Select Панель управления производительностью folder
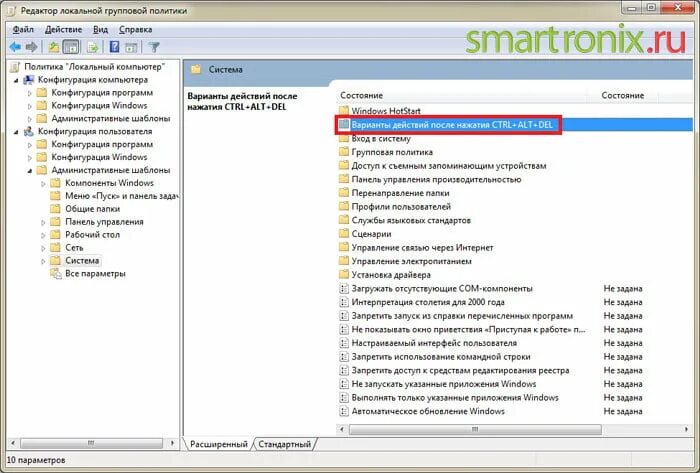The height and width of the screenshot is (473, 700). pyautogui.click(x=436, y=179)
